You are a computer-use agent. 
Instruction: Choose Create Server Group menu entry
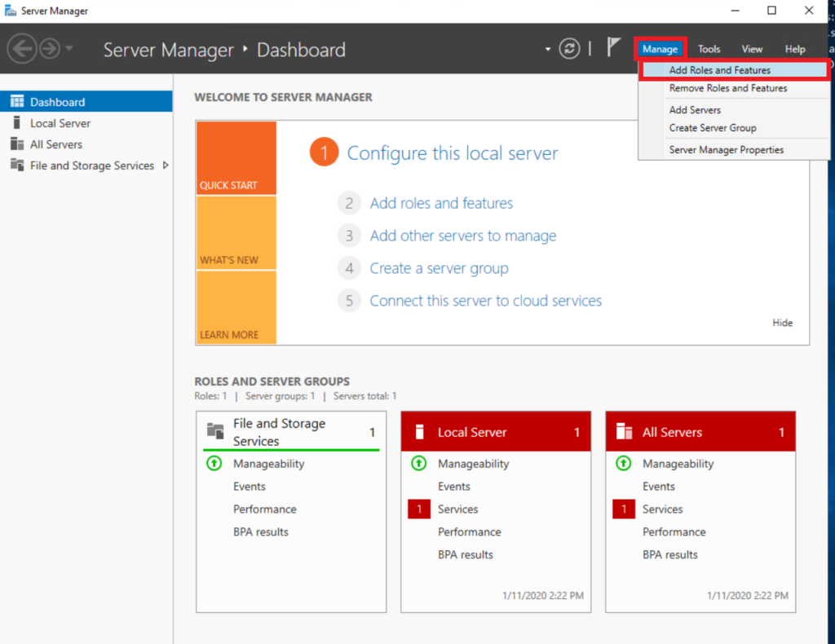coord(713,128)
